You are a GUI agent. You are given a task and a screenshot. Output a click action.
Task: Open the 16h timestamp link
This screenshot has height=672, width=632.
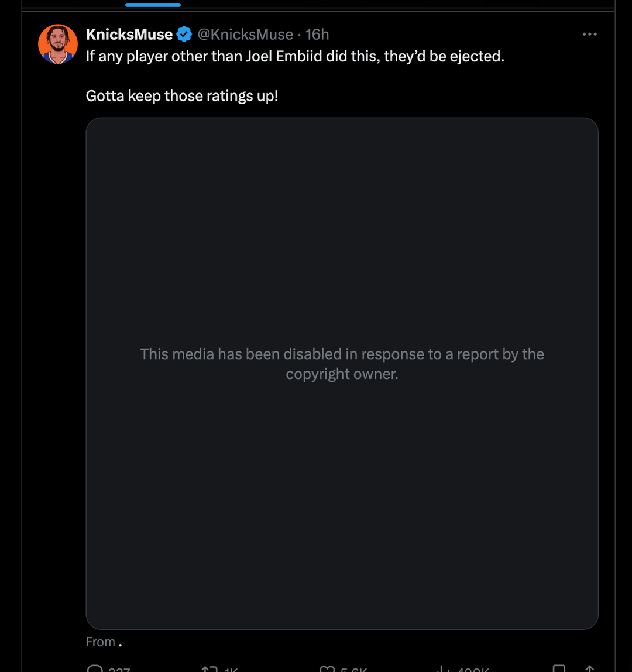point(317,35)
